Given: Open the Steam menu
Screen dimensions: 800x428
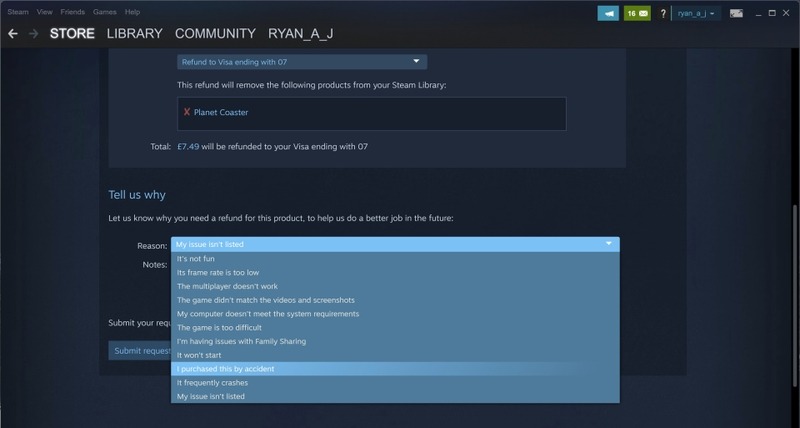Looking at the screenshot, I should pos(18,12).
